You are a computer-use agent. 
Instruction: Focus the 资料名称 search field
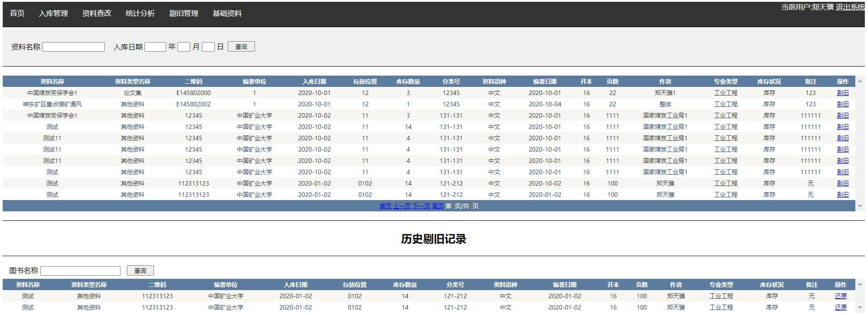click(73, 47)
